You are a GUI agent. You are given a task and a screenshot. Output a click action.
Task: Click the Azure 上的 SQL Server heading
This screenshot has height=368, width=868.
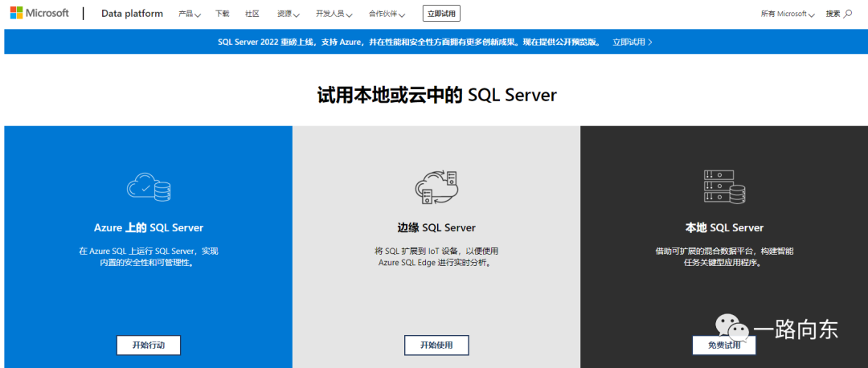(x=149, y=227)
